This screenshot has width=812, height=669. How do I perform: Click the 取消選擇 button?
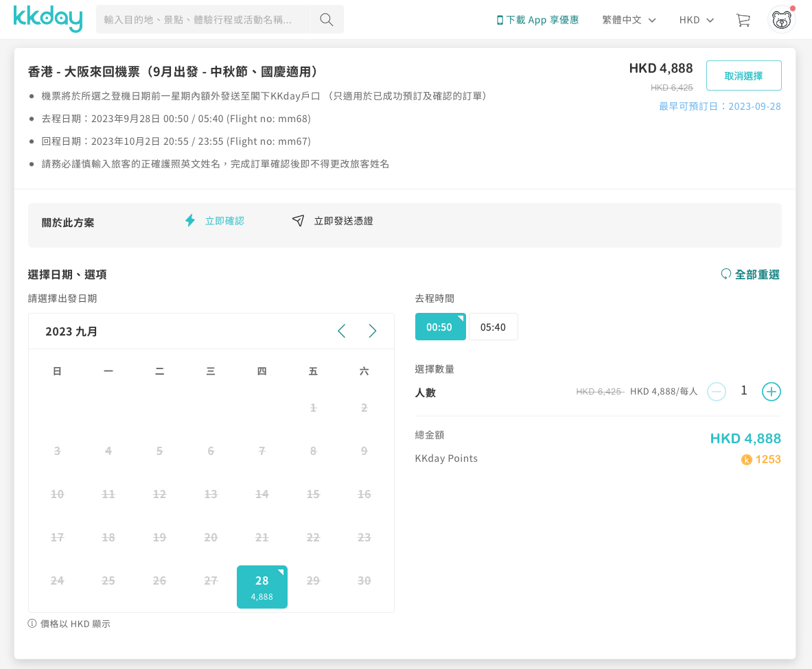[x=743, y=75]
